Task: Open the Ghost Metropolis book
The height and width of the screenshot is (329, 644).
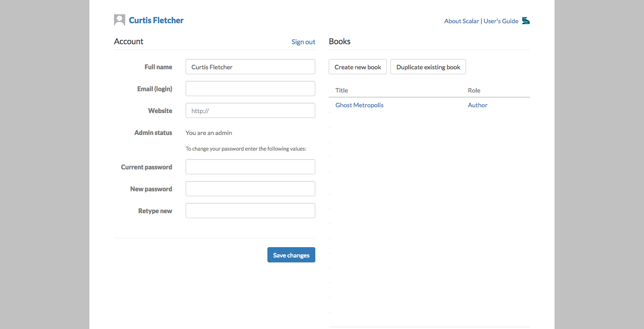Action: 359,105
